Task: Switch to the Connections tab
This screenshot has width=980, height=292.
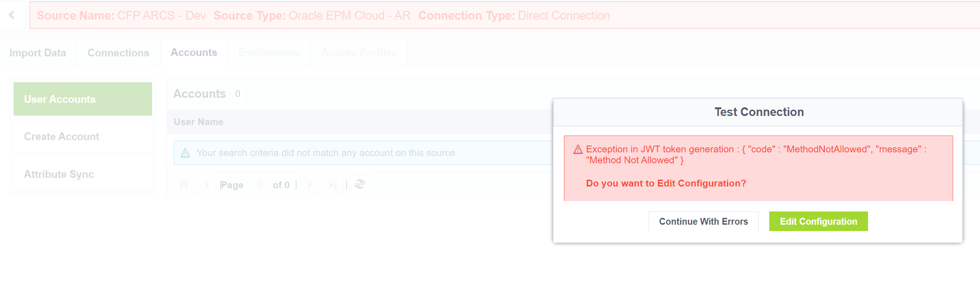Action: [x=118, y=53]
